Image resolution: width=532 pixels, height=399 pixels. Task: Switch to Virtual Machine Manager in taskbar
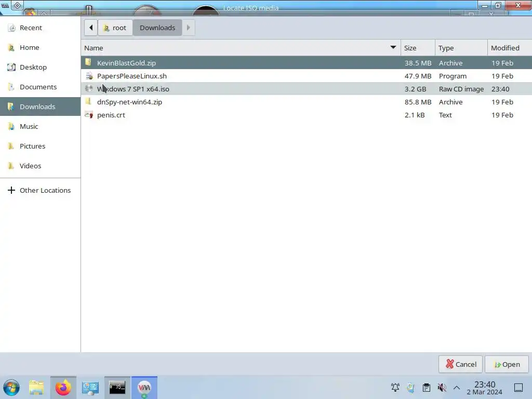[x=144, y=388]
